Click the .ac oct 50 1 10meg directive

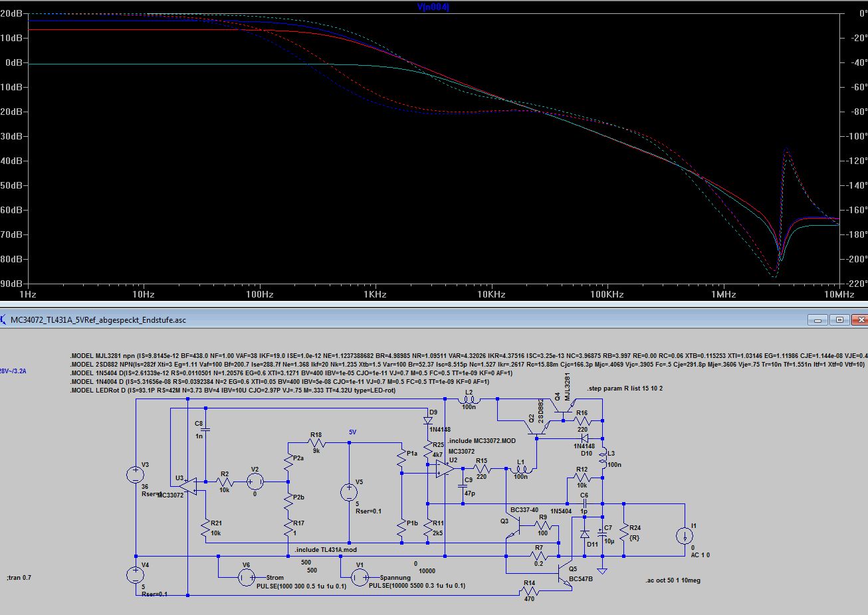[673, 580]
